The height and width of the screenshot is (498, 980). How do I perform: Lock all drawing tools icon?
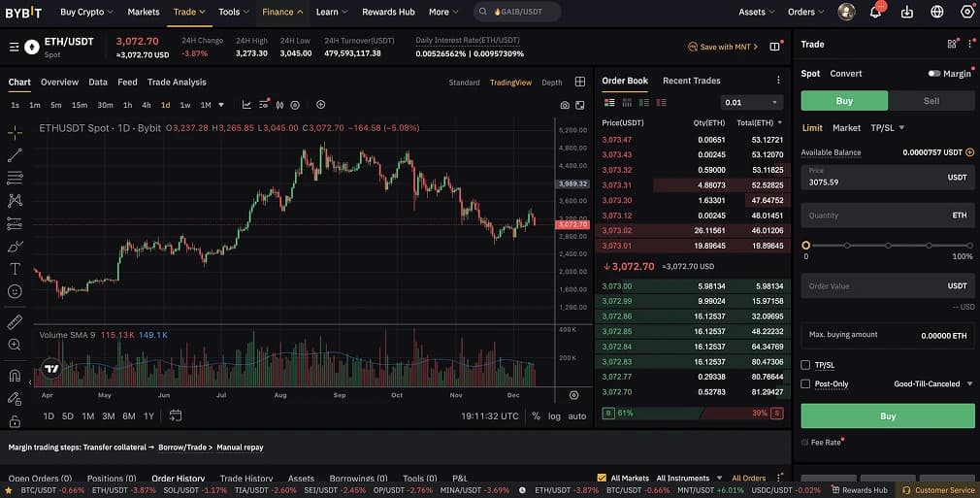(15, 421)
